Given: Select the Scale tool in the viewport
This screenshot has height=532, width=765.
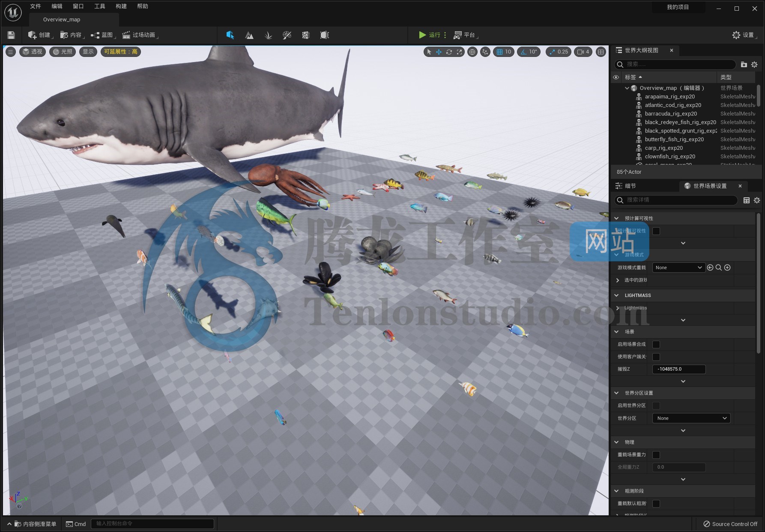Looking at the screenshot, I should coord(459,52).
